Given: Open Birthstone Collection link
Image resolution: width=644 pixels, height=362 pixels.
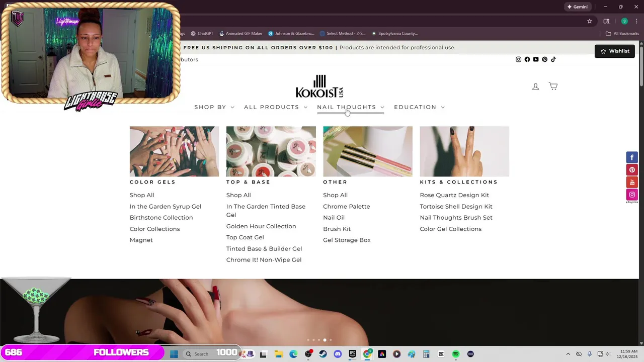Looking at the screenshot, I should point(162,218).
